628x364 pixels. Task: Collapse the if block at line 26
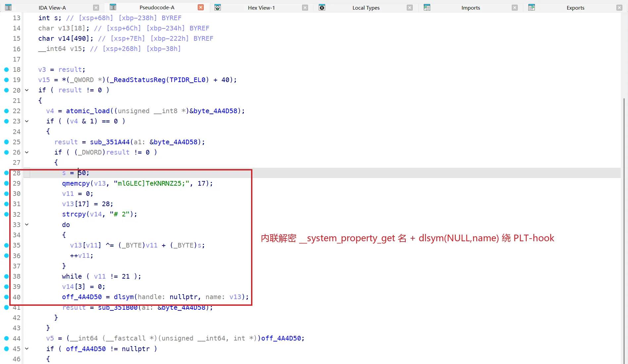coord(27,152)
